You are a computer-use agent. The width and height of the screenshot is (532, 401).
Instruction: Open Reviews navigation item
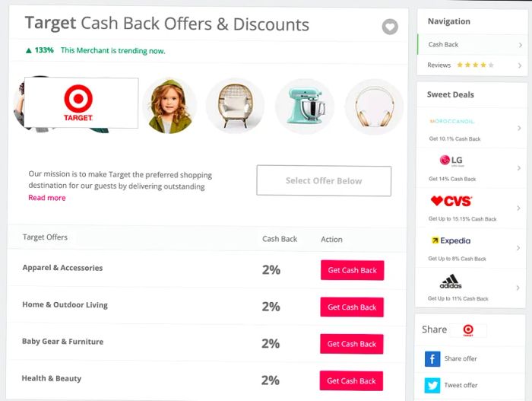click(x=439, y=65)
